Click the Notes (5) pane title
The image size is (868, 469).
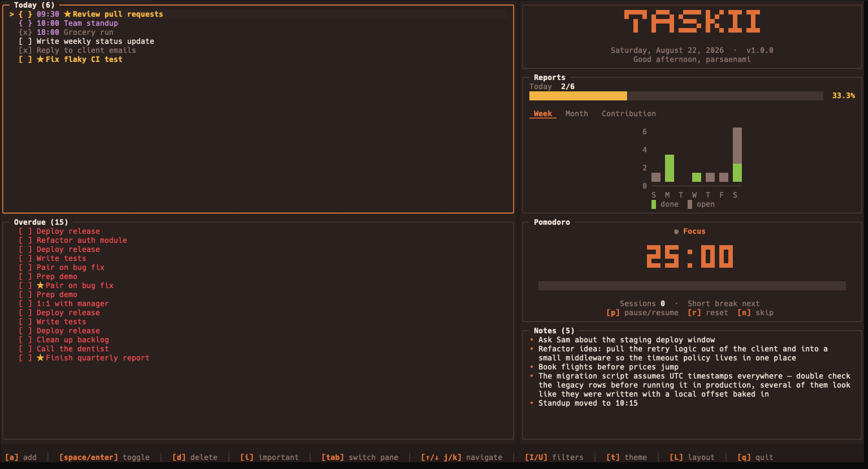554,331
